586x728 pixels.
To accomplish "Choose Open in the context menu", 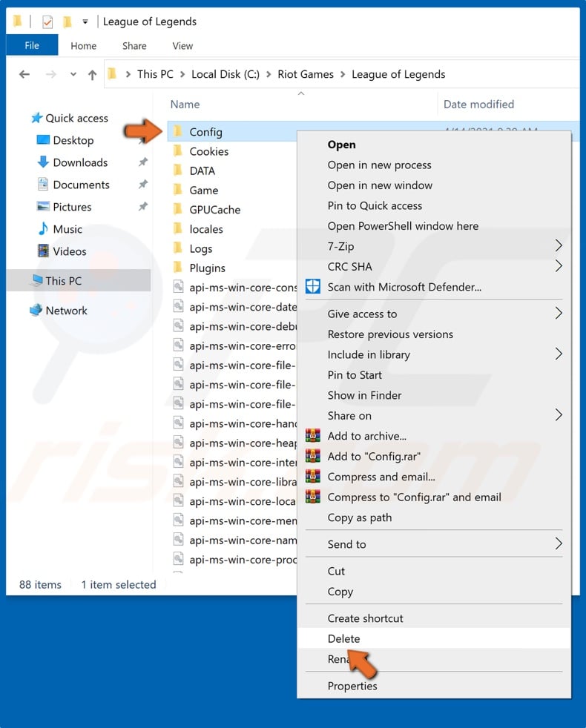I will (341, 145).
